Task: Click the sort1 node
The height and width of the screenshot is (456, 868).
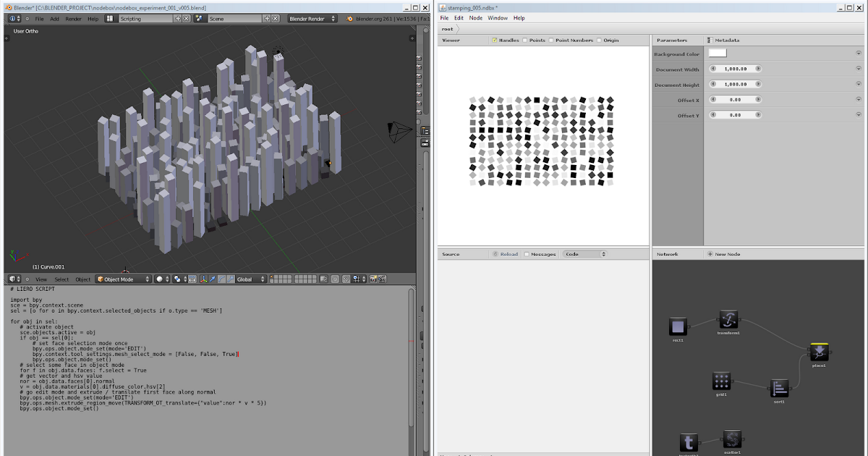Action: [779, 388]
